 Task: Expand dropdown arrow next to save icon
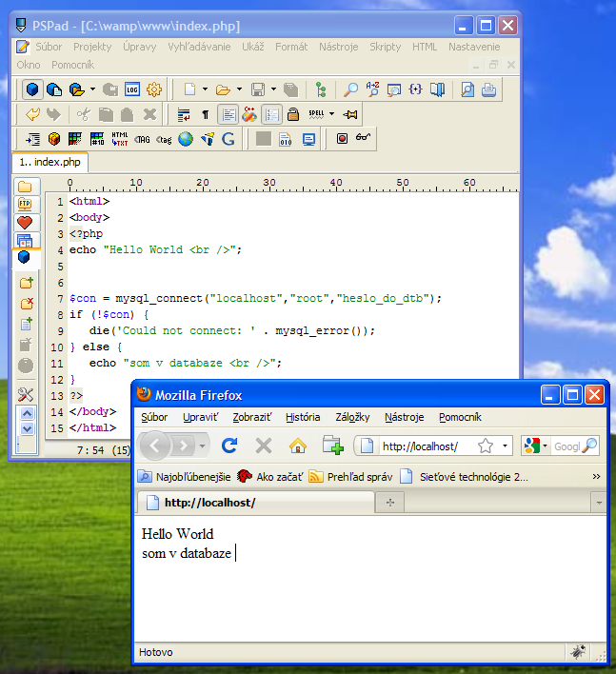273,89
